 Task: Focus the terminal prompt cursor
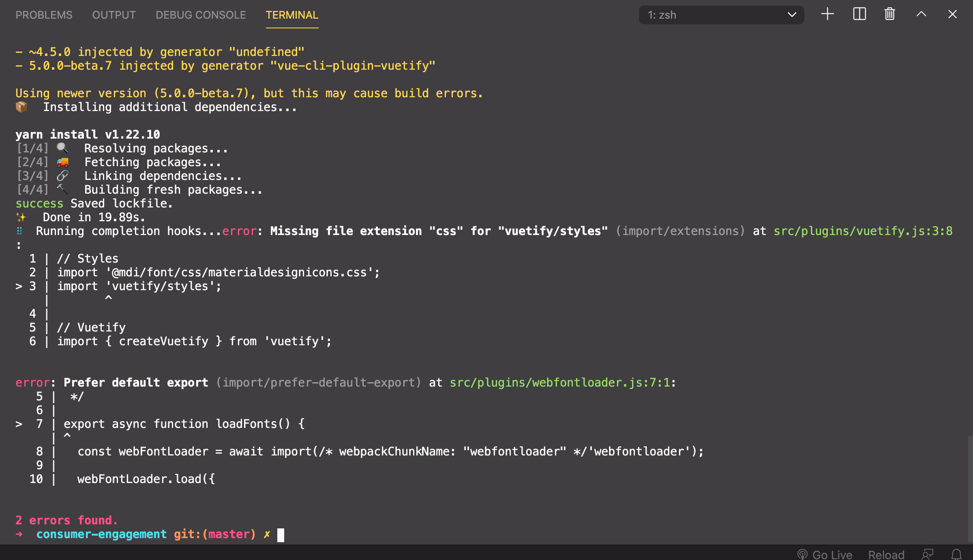point(281,534)
